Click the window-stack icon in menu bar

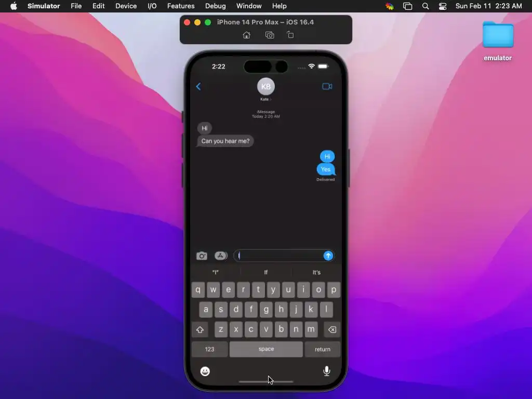[407, 6]
